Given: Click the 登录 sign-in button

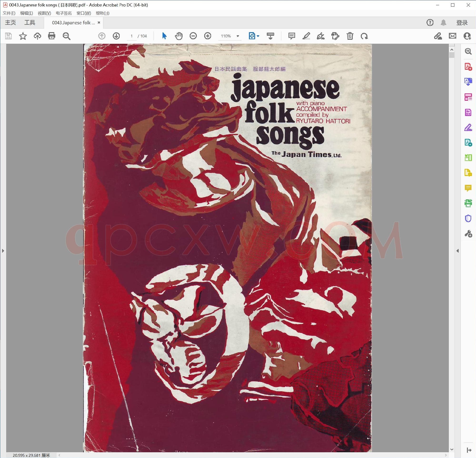Looking at the screenshot, I should pos(462,23).
